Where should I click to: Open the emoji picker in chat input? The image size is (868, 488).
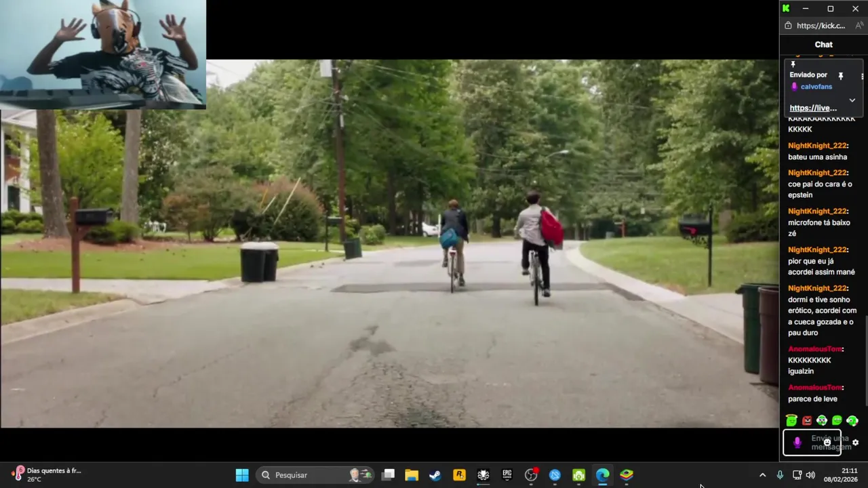827,443
